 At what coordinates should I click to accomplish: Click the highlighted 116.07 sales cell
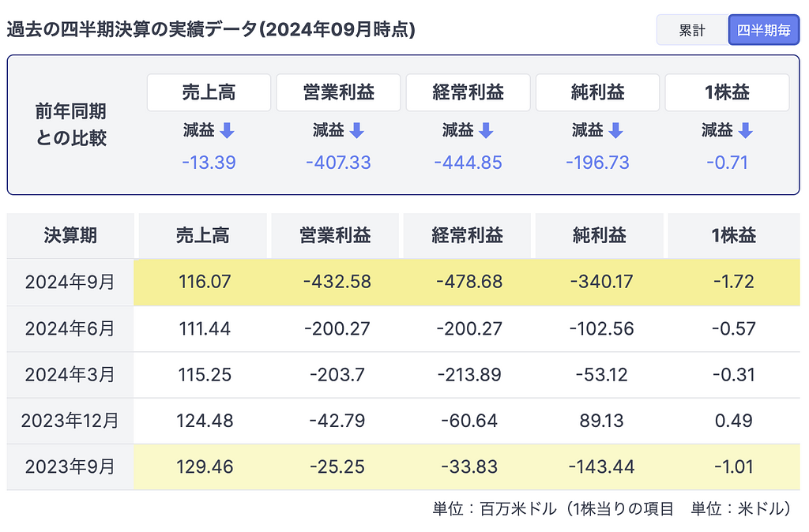pyautogui.click(x=202, y=282)
